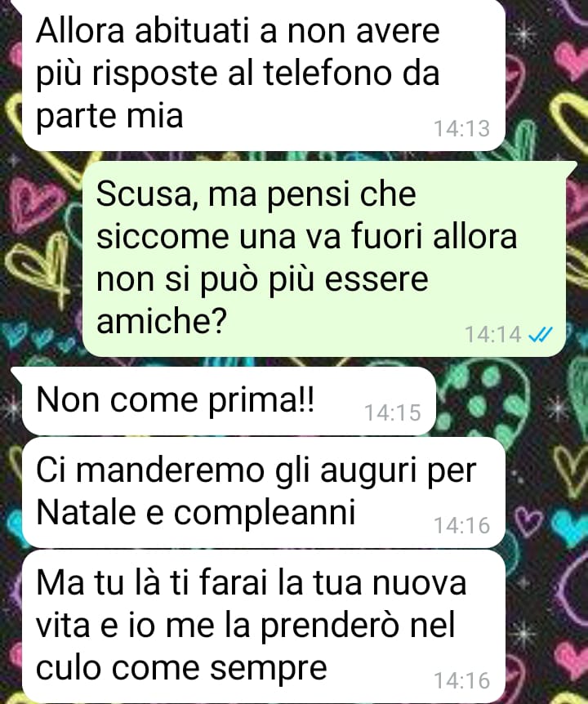Screen dimensions: 588x704
Task: Click the 14:16 timestamp under 'compleanni' message
Action: [x=461, y=525]
